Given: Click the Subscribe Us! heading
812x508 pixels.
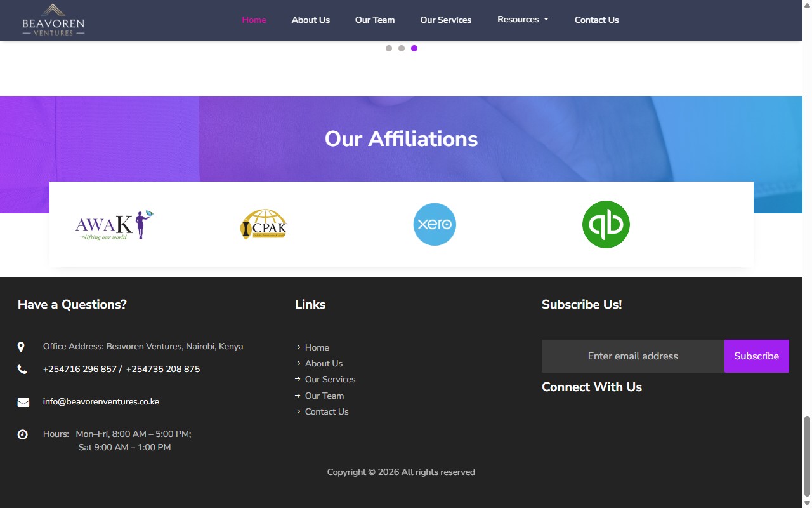Looking at the screenshot, I should (x=582, y=304).
